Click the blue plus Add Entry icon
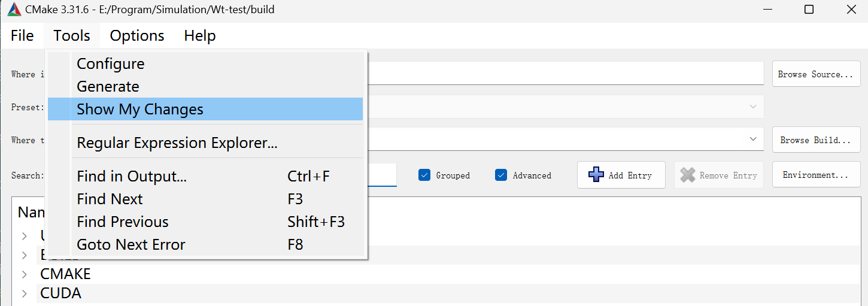The image size is (868, 306). tap(596, 175)
